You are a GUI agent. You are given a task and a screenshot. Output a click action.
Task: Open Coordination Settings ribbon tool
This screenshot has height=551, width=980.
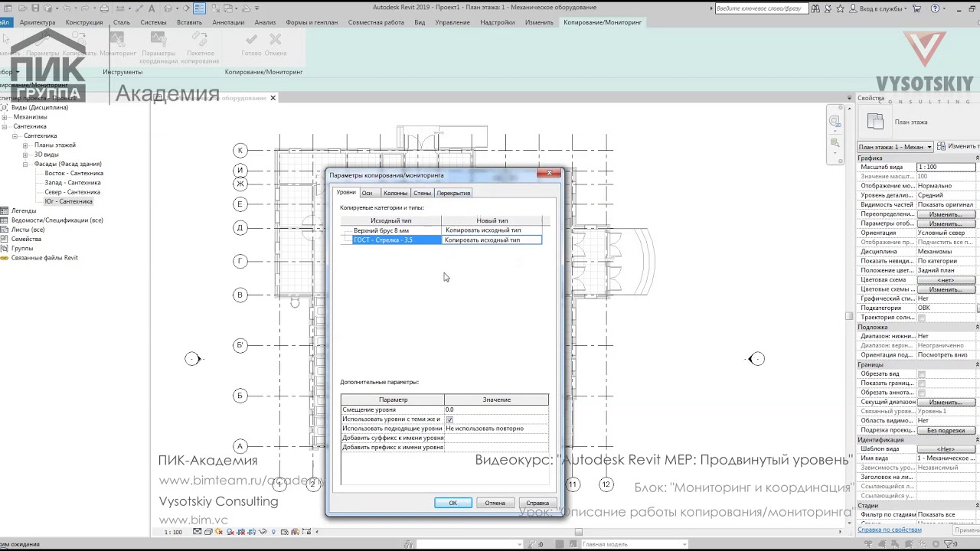158,47
